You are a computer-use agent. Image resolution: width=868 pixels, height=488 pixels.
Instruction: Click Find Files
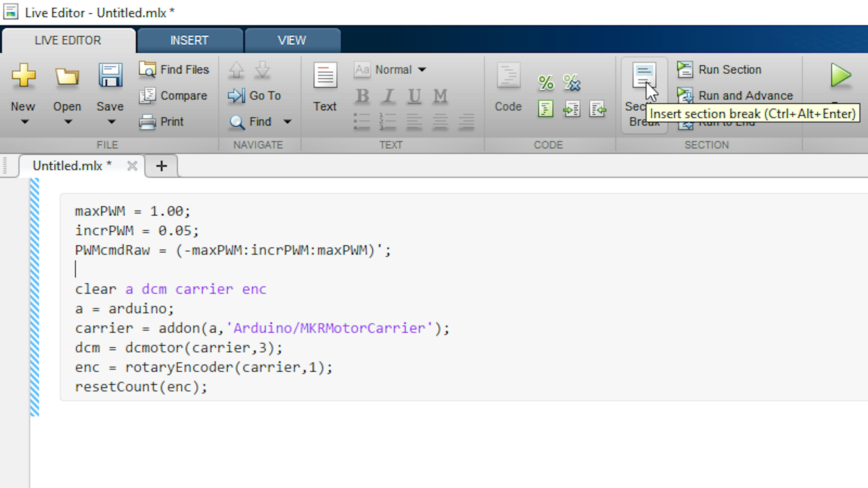point(174,70)
